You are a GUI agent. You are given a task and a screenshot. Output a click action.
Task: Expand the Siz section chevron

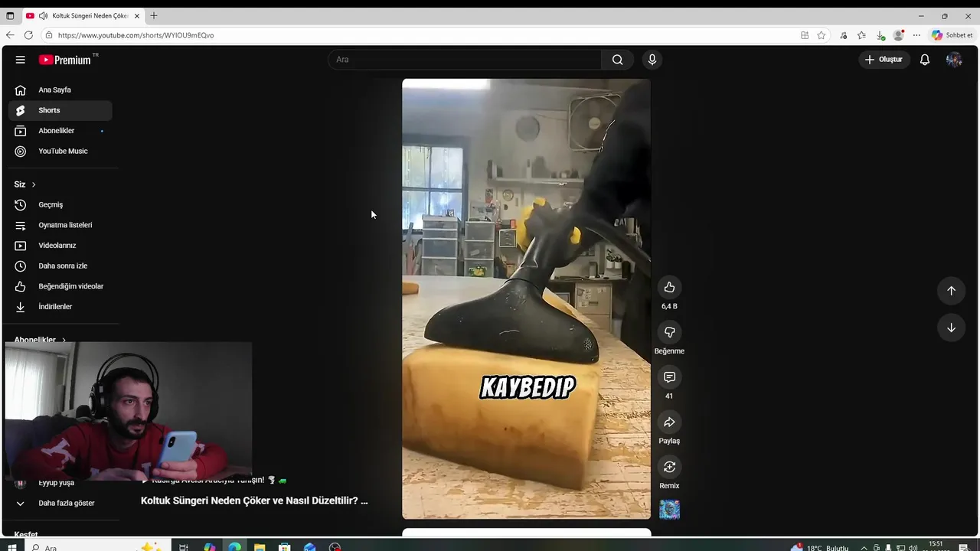[34, 184]
